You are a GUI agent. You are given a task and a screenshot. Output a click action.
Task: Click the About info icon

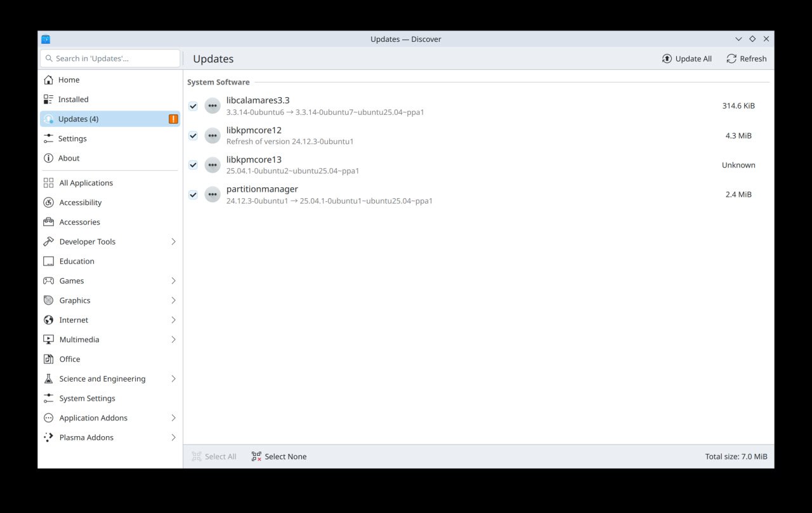48,159
